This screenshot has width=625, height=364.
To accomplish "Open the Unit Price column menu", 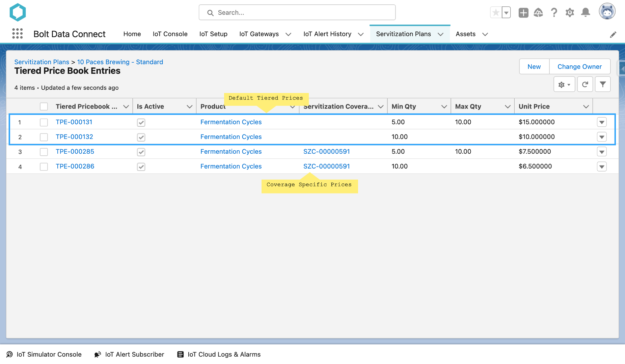I will coord(586,107).
